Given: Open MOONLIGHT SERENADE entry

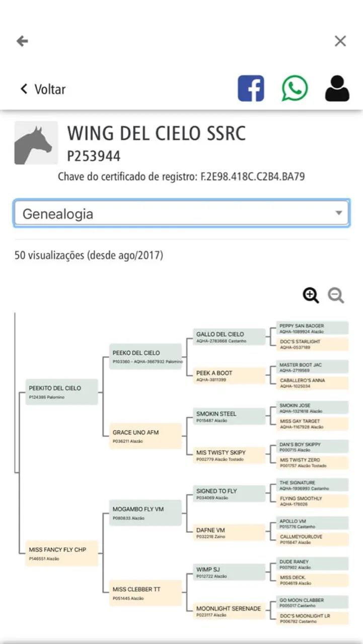Looking at the screenshot, I should click(x=230, y=611).
